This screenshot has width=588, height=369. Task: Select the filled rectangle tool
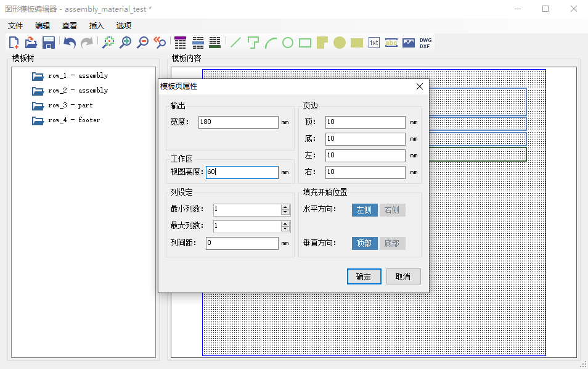coord(357,43)
